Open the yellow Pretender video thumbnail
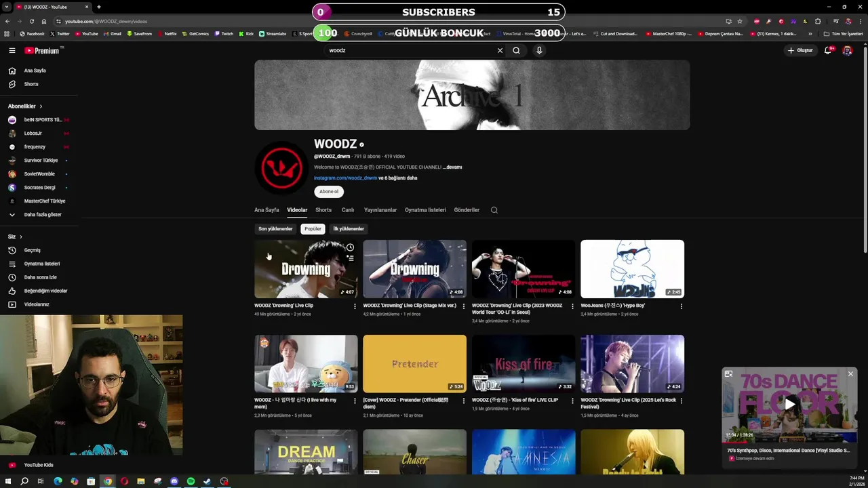The width and height of the screenshot is (868, 488). point(414,363)
